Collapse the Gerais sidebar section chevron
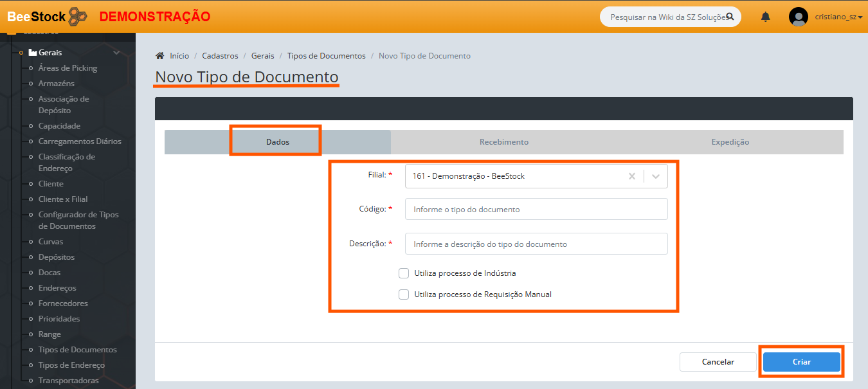 tap(116, 53)
